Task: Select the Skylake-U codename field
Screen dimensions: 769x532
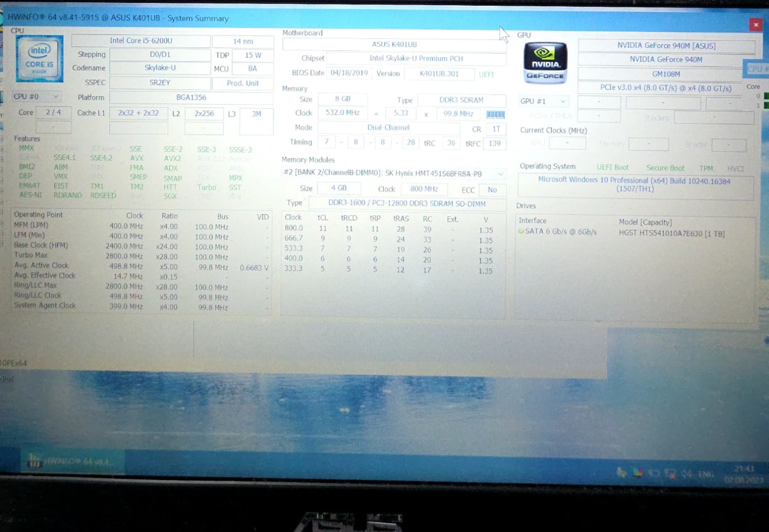Action: [x=160, y=68]
